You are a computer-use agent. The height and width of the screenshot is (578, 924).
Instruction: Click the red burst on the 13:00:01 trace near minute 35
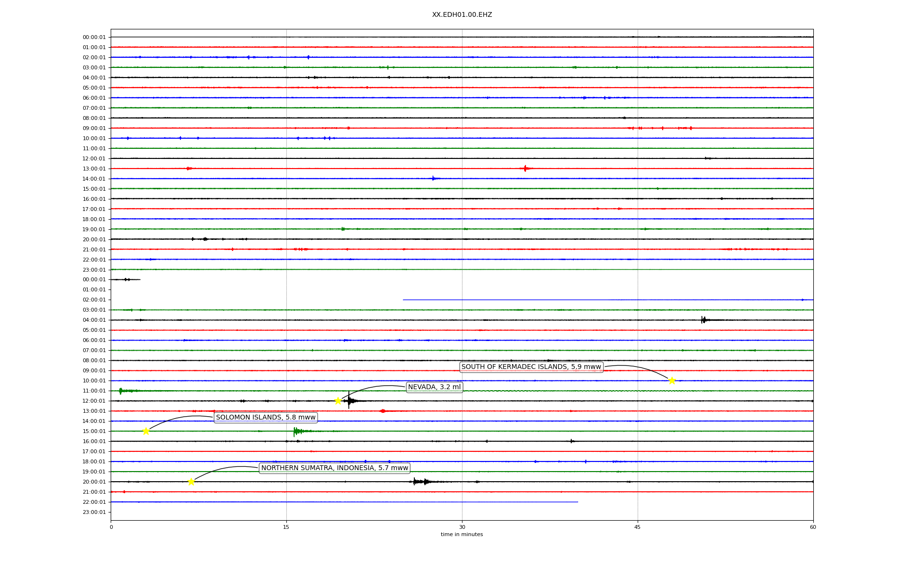click(525, 169)
